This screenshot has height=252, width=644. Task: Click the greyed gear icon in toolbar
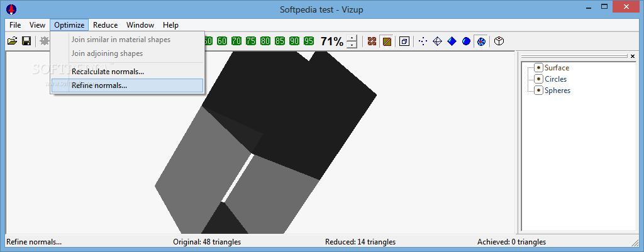(45, 41)
